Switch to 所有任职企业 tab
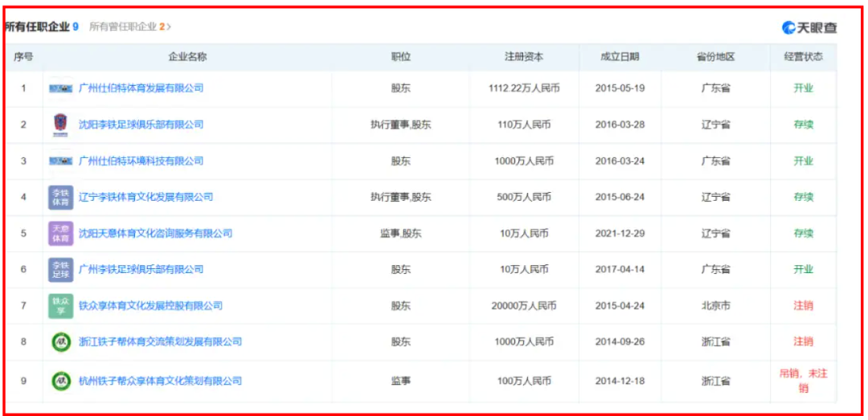868x420 pixels. pos(42,27)
